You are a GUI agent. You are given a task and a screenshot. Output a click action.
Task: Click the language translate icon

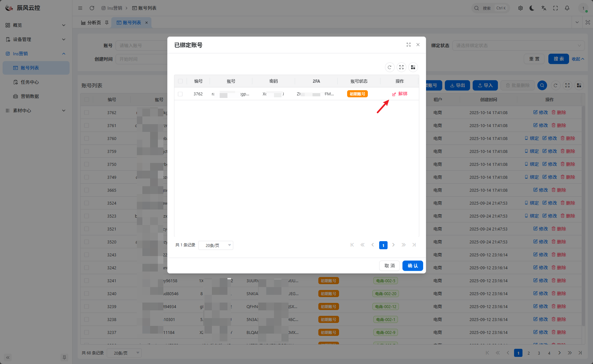(x=544, y=8)
